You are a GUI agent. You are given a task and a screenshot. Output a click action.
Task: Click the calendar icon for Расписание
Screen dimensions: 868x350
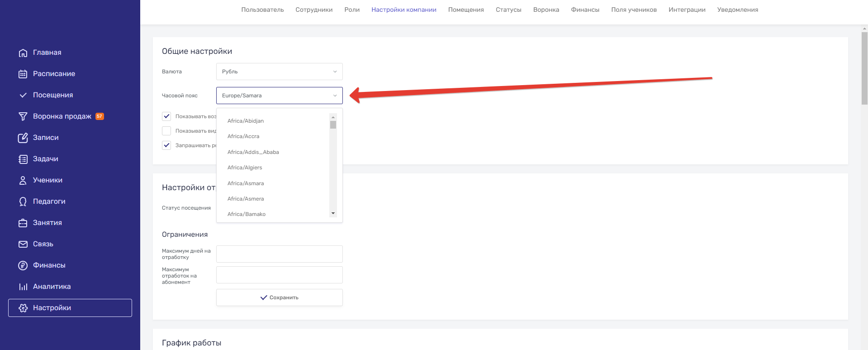[x=23, y=74]
